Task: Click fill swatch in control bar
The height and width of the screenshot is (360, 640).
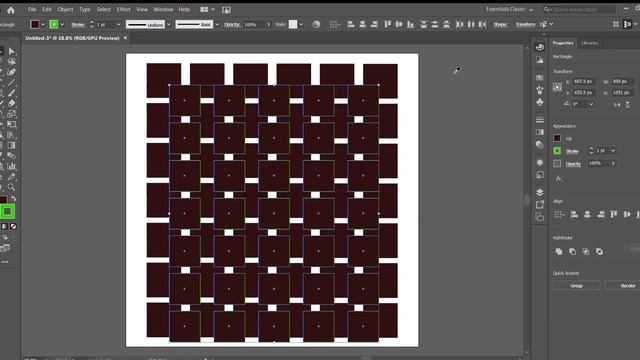Action: click(x=35, y=24)
